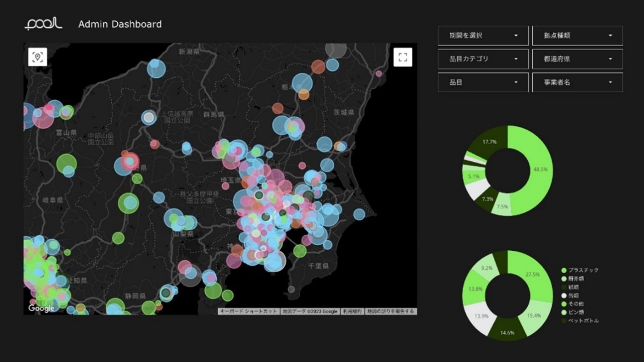Image resolution: width=644 pixels, height=362 pixels.
Task: Click the ビン類 legend marker
Action: pyautogui.click(x=564, y=313)
